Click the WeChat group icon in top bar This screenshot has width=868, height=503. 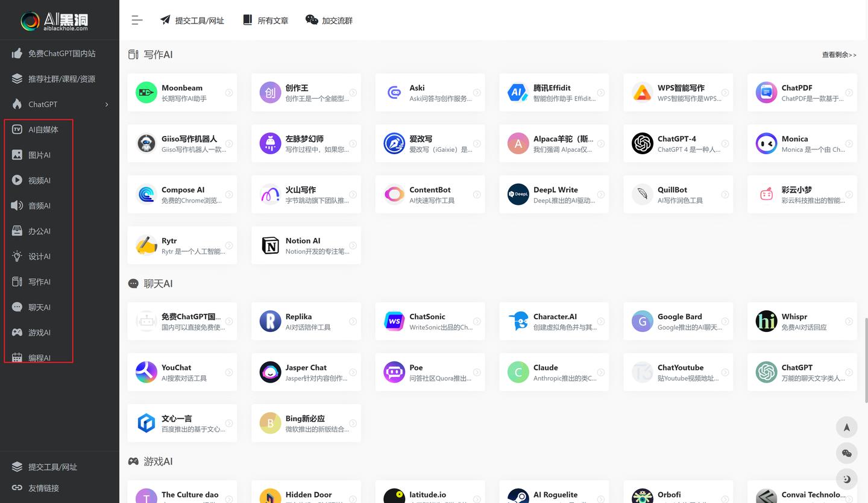click(312, 20)
